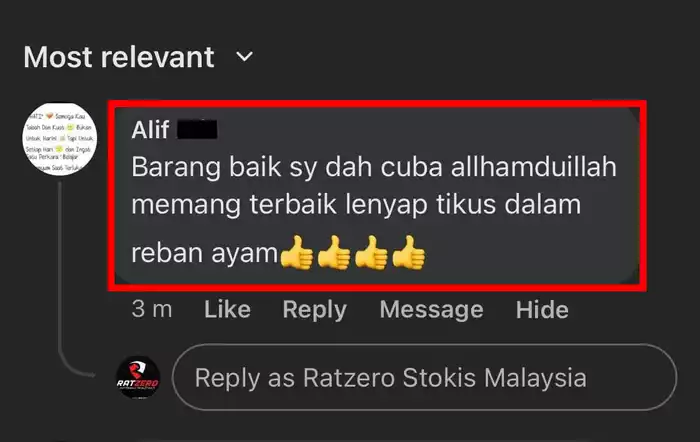Focus the Reply as Ratzero Stokis Malaysia field
This screenshot has height=442, width=700.
[424, 377]
